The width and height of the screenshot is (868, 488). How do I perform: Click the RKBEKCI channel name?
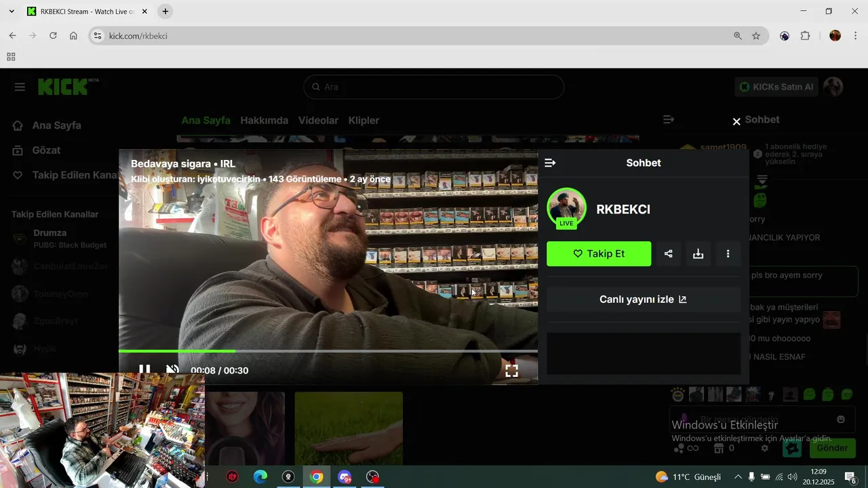click(623, 209)
